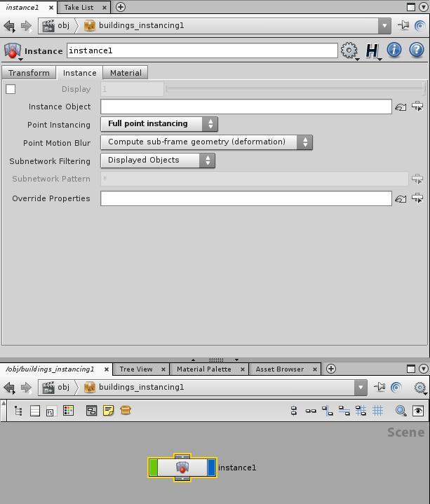Screen dimensions: 430x504
Task: Toggle the green flag on instance1 node
Action: (x=154, y=468)
